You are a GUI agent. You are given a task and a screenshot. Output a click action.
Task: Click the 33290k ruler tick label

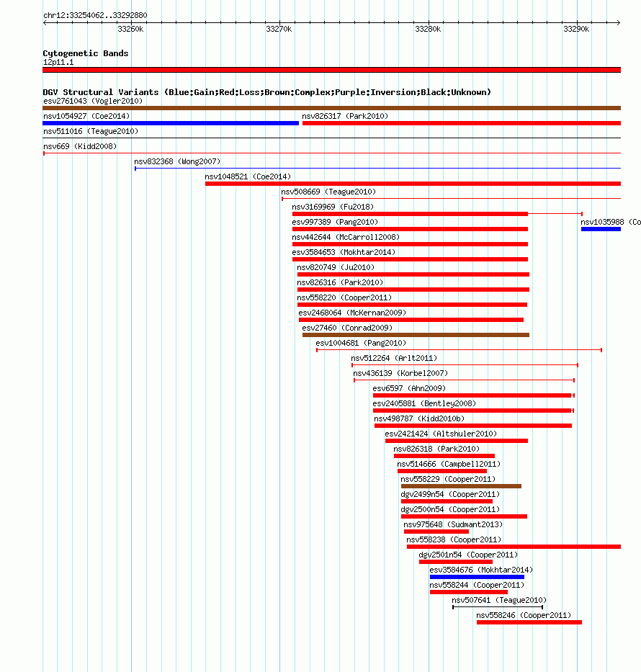pyautogui.click(x=576, y=29)
